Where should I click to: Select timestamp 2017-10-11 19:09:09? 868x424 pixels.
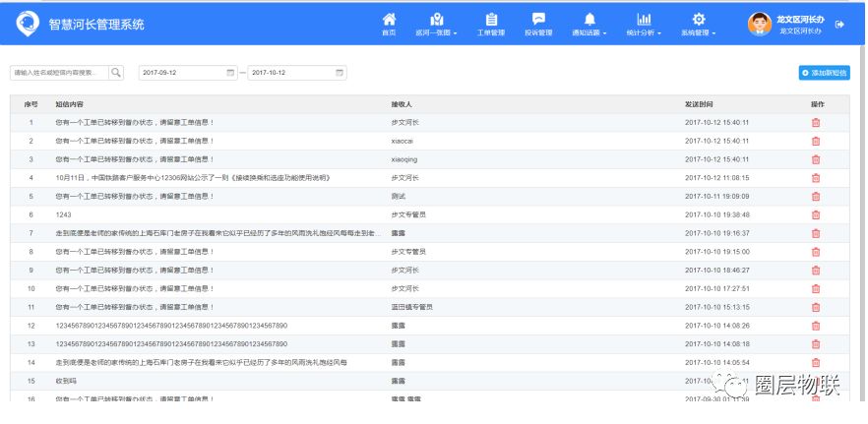coord(716,197)
